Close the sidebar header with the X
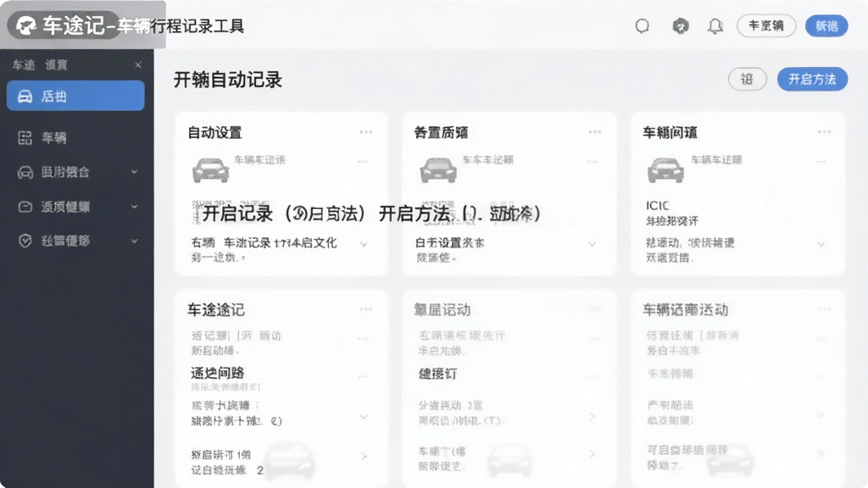The height and width of the screenshot is (488, 868). (x=138, y=64)
